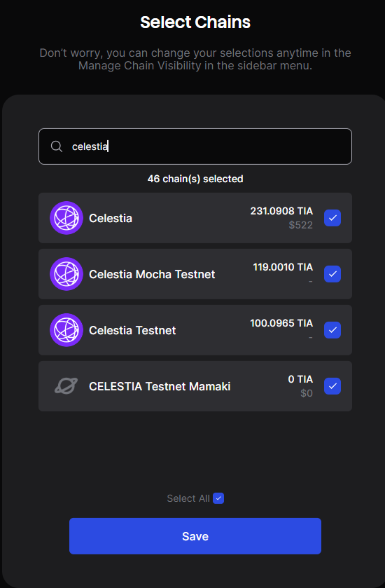Click the 231.0908 TIA balance

point(281,211)
